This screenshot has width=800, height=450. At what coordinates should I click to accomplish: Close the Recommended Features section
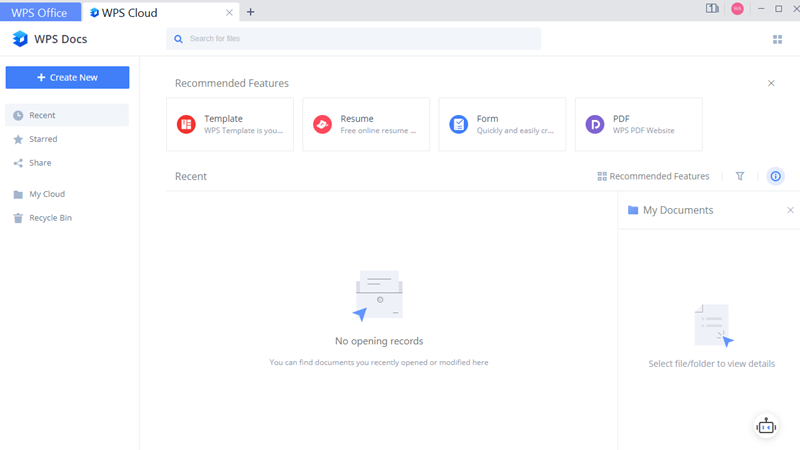[x=771, y=83]
